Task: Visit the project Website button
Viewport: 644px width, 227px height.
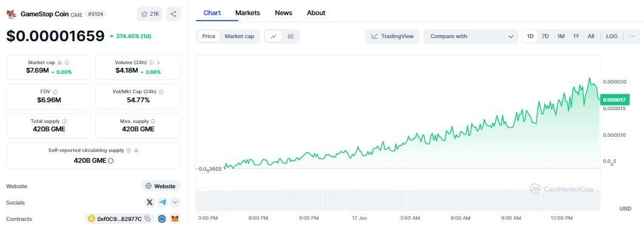Action: click(161, 186)
